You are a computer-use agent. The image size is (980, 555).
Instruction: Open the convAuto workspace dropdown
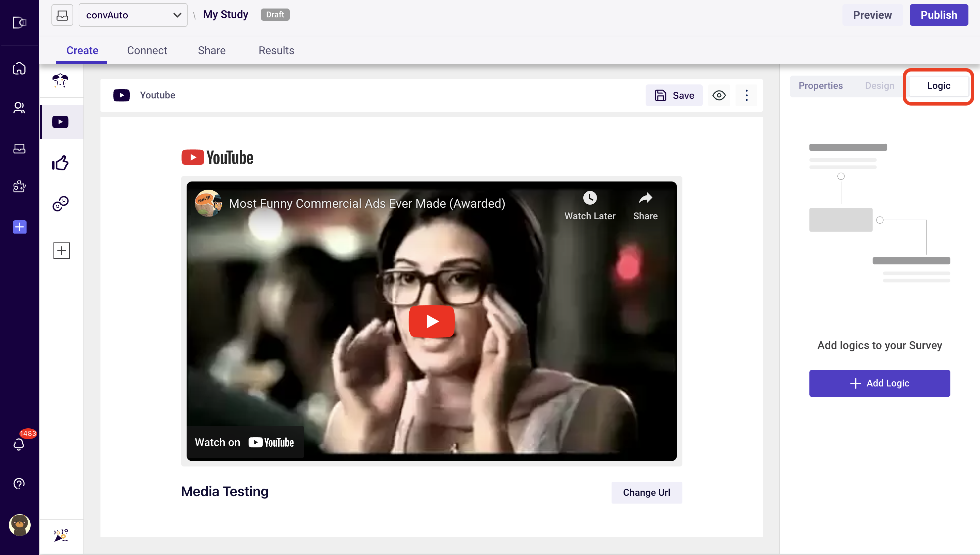(133, 15)
